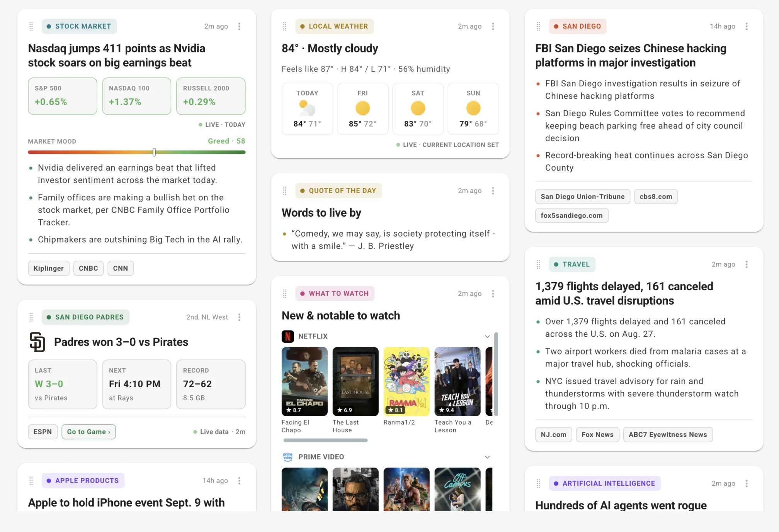This screenshot has height=532, width=779.
Task: Click the Netflix row horizontal scrollbar
Action: coord(325,440)
